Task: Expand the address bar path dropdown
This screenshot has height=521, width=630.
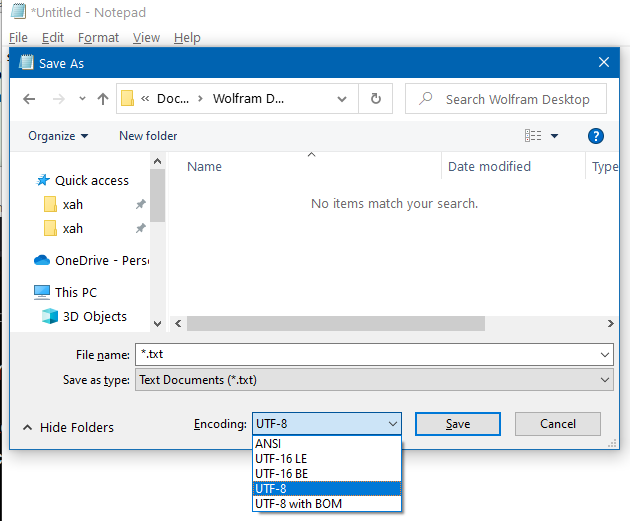Action: [342, 99]
